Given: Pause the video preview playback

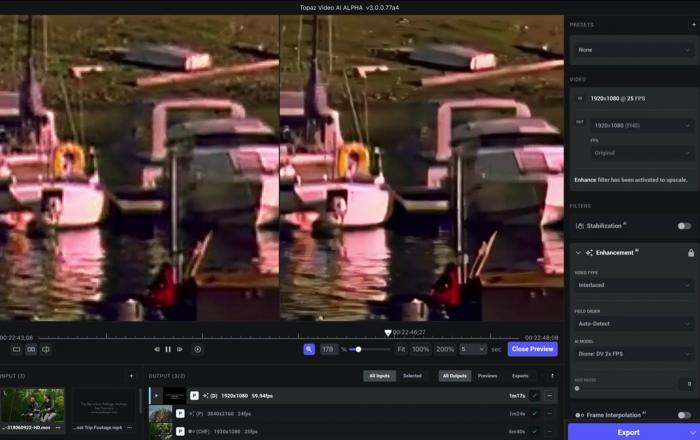Looking at the screenshot, I should click(x=167, y=349).
